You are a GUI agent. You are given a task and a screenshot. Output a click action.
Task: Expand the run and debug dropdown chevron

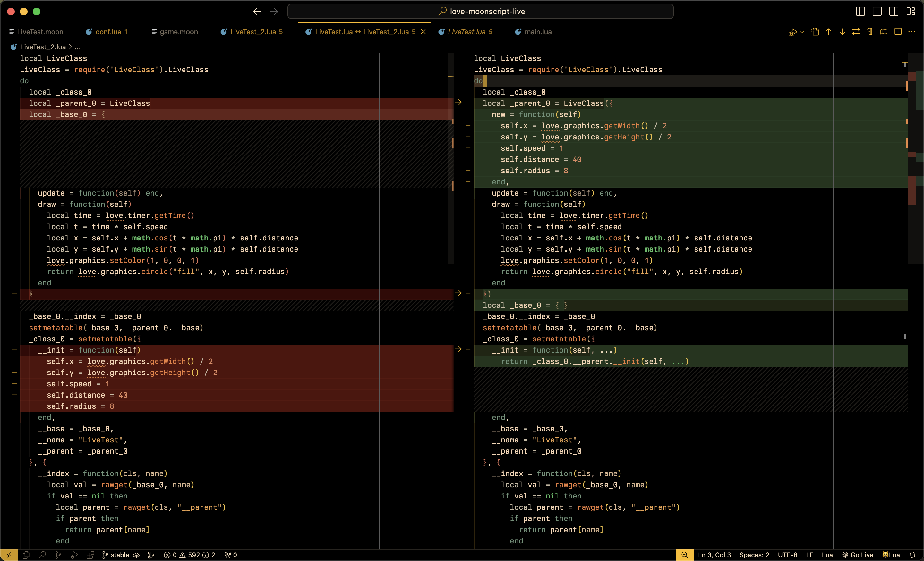tap(802, 32)
